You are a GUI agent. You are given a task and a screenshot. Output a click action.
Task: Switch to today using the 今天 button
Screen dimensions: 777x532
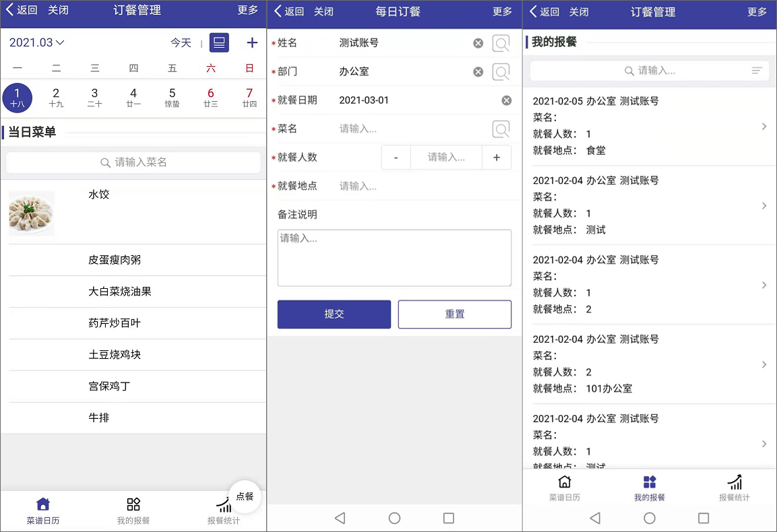click(180, 42)
